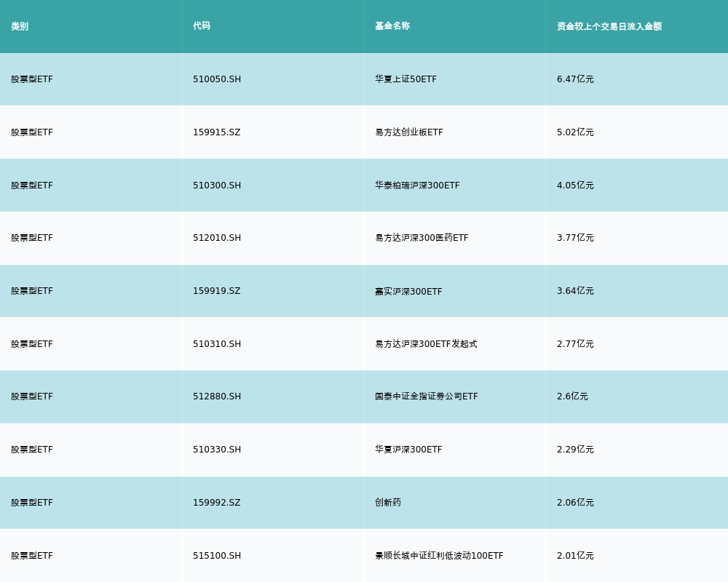Select the inflow value 4.05亿元
Viewport: 728px width, 582px height.
tap(575, 186)
